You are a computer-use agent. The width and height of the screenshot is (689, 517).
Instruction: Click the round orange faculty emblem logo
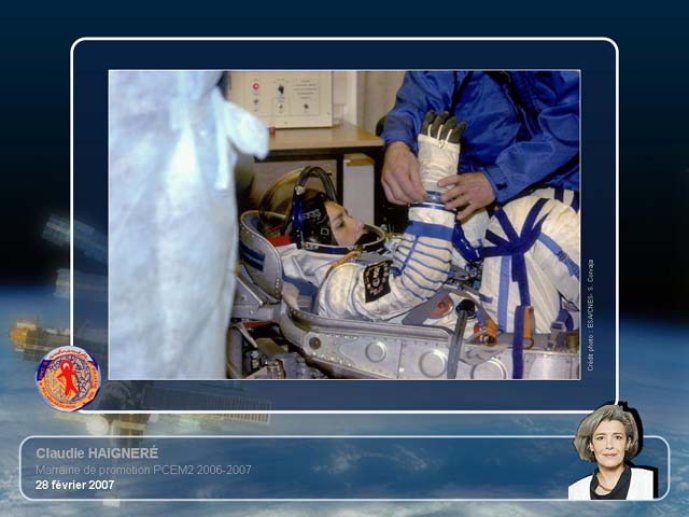click(x=68, y=379)
